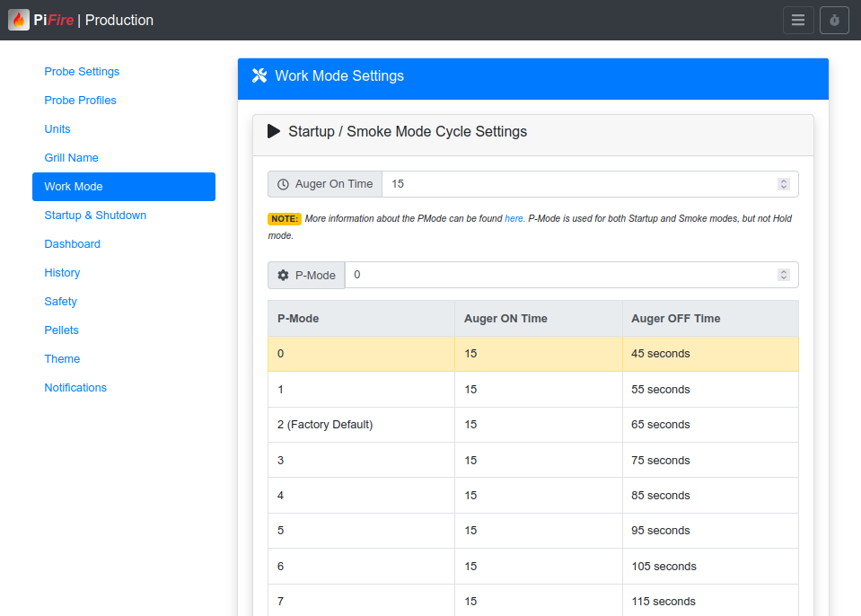Click into the P-Mode number field

(x=557, y=275)
